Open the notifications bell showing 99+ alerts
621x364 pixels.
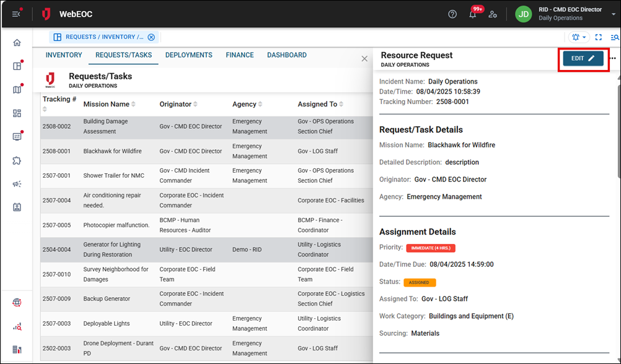(x=472, y=14)
